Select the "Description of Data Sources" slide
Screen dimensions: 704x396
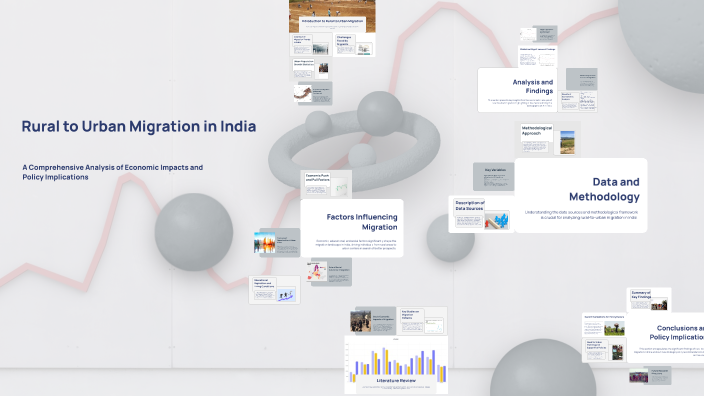(x=481, y=214)
